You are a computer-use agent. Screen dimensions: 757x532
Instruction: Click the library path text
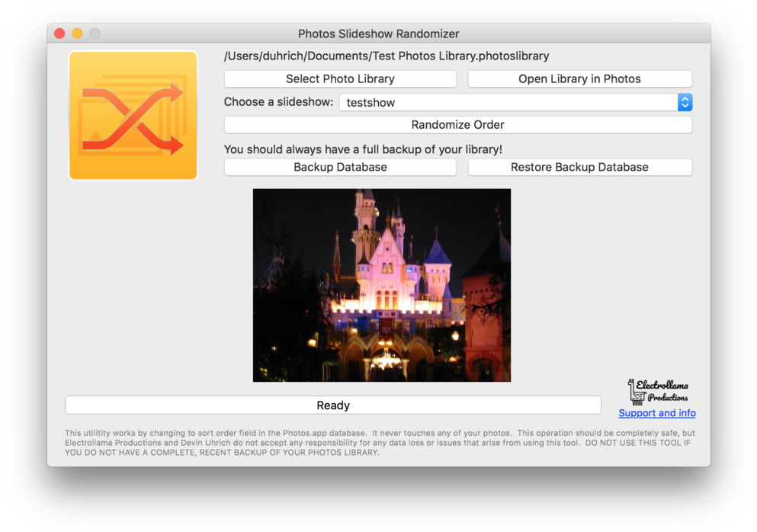click(387, 56)
